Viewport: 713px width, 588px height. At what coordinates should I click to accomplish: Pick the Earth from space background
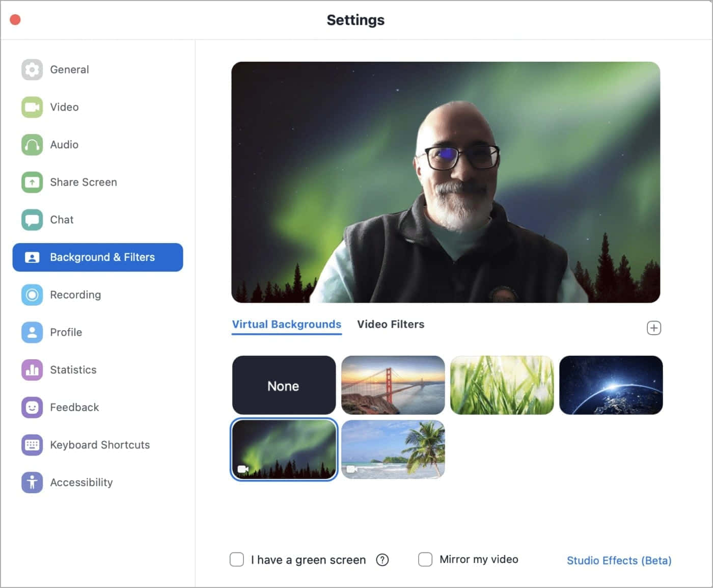pyautogui.click(x=611, y=385)
